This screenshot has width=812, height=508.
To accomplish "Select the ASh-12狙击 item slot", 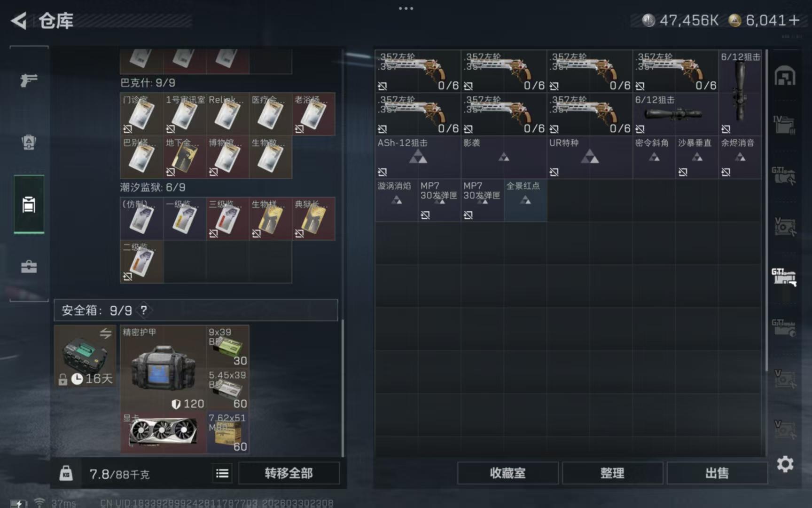I will pos(417,157).
